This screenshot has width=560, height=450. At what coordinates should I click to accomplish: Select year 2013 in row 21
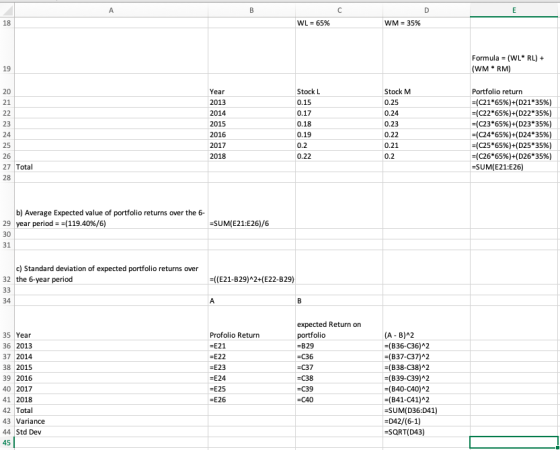click(x=252, y=102)
